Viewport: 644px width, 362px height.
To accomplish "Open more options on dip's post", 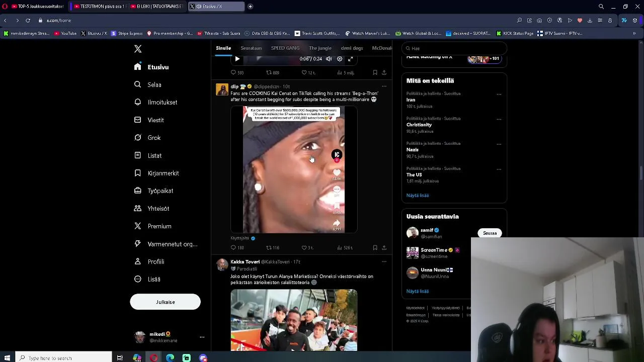I will (x=384, y=86).
